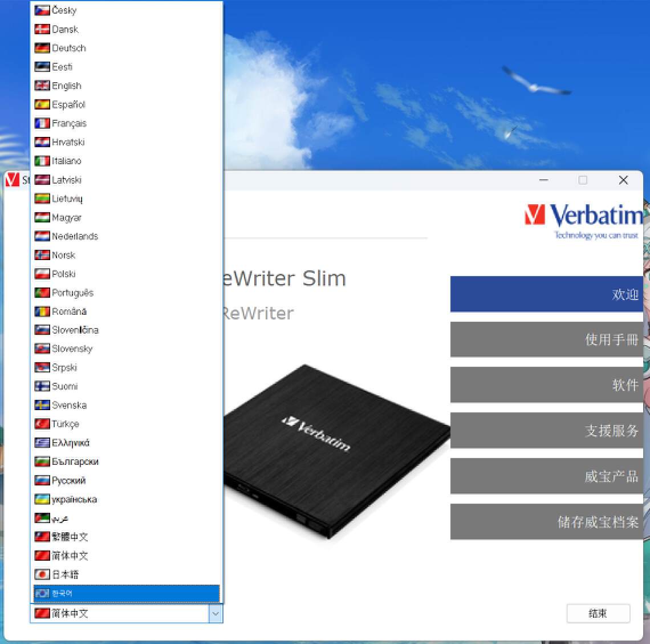Open the 支援服务 support section
This screenshot has height=644, width=650.
pyautogui.click(x=546, y=431)
